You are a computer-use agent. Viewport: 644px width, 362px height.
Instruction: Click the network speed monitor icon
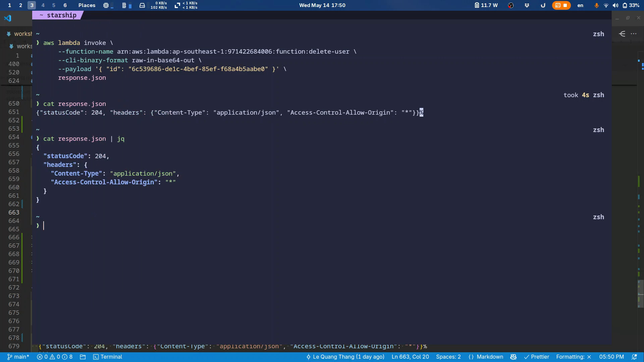coord(177,5)
